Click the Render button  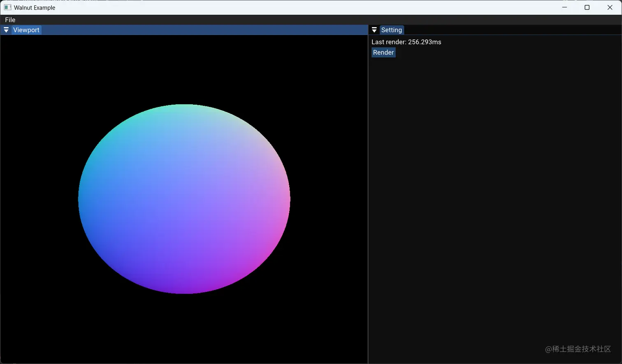(x=383, y=53)
